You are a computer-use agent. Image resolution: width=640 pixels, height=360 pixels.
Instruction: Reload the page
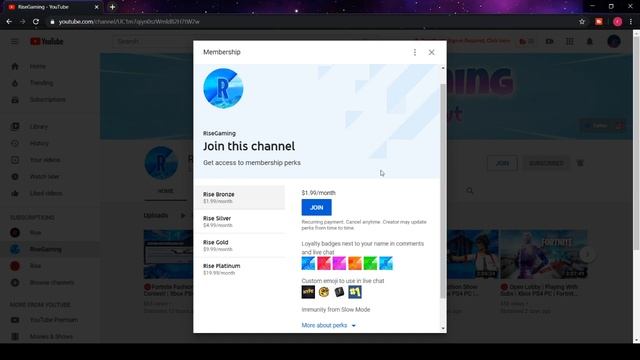pyautogui.click(x=36, y=22)
